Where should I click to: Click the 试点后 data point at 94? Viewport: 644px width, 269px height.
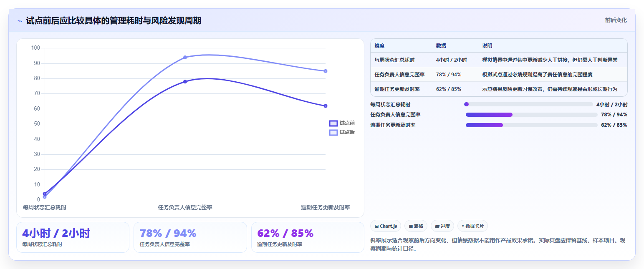tap(185, 57)
